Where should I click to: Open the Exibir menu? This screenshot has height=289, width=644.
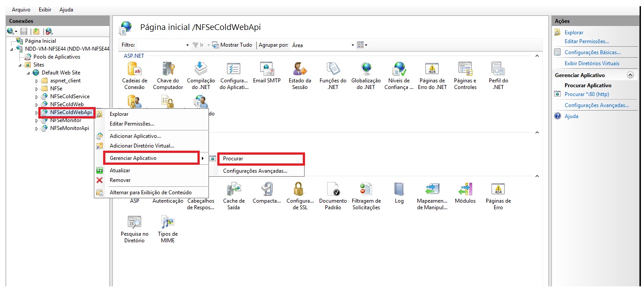point(45,10)
